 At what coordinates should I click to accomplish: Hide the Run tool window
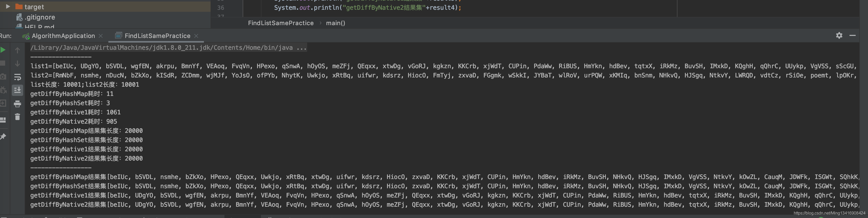pos(853,35)
